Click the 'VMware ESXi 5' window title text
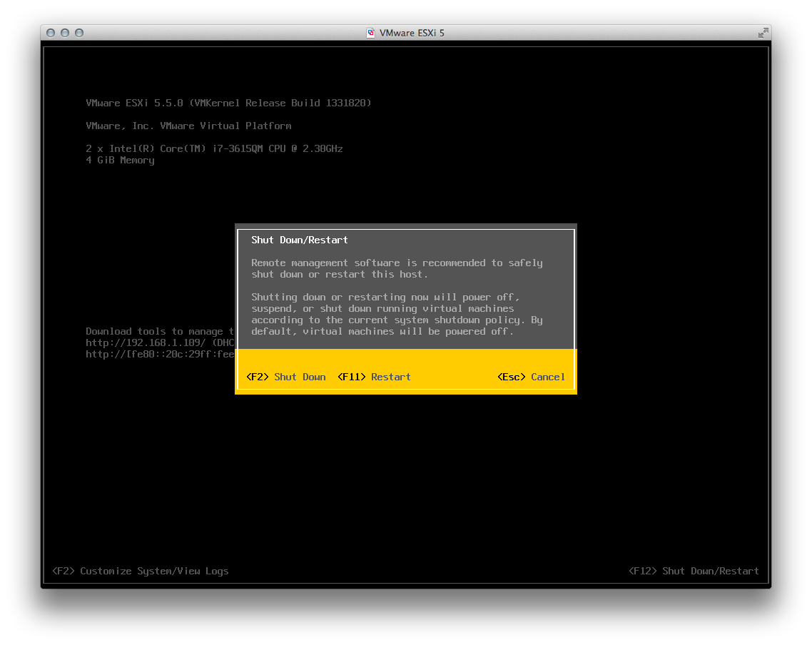This screenshot has width=812, height=645. (x=412, y=33)
